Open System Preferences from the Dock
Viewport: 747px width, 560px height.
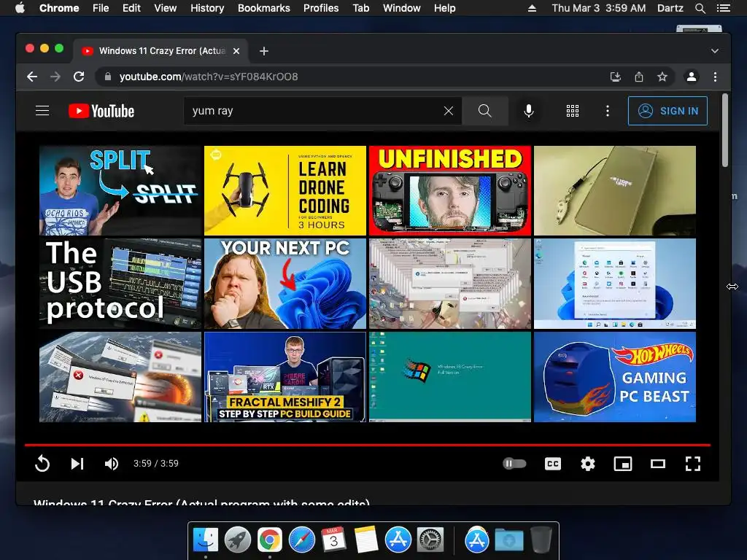[x=430, y=540]
